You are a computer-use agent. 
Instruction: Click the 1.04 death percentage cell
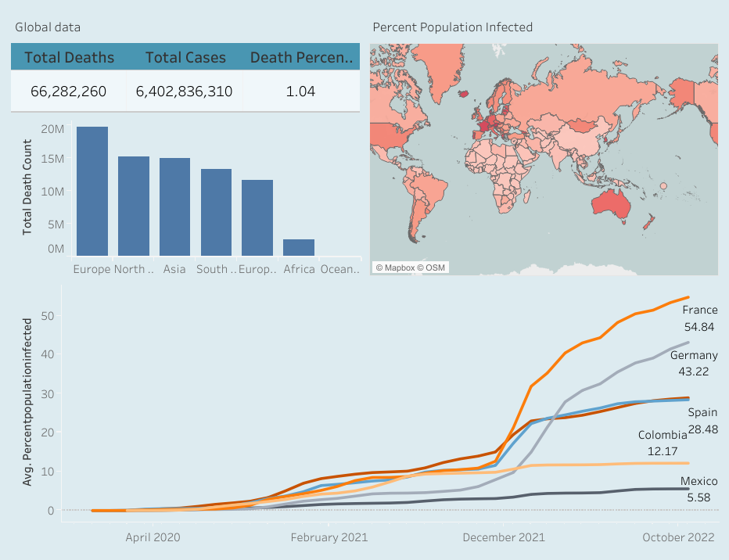[x=301, y=92]
